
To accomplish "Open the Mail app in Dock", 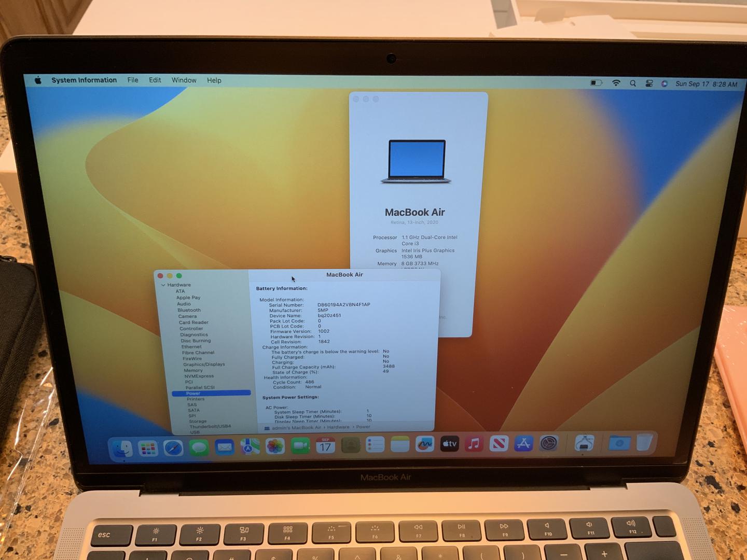I will (x=224, y=447).
